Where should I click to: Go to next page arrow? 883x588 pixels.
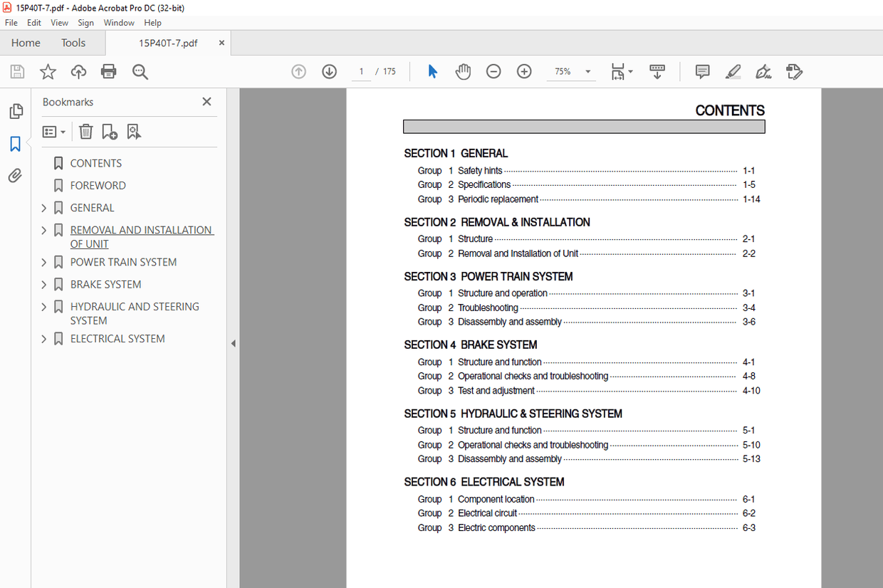(x=329, y=71)
